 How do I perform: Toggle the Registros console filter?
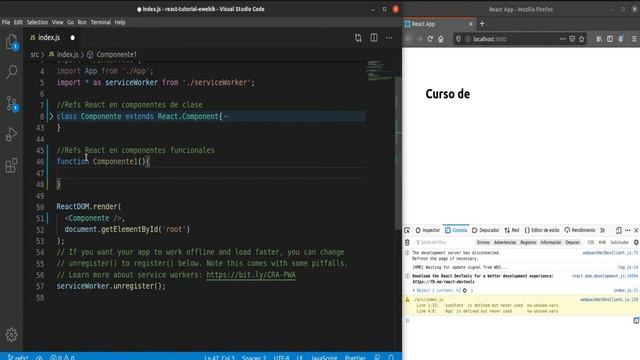tap(528, 242)
